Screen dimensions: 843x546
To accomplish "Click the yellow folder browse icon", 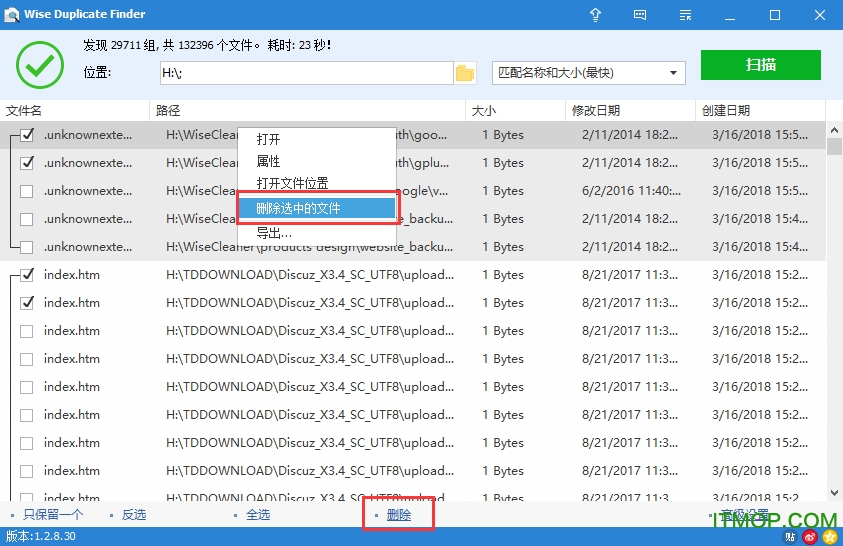I will point(465,73).
